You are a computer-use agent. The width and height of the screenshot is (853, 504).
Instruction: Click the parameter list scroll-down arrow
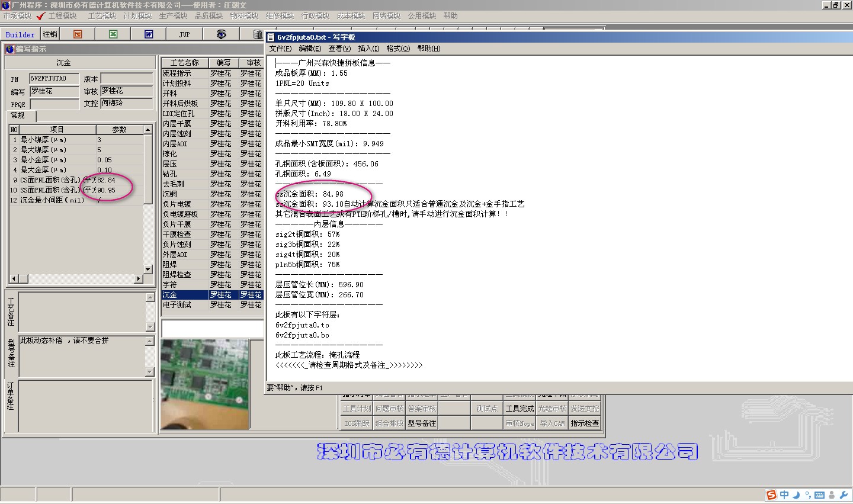click(x=148, y=269)
